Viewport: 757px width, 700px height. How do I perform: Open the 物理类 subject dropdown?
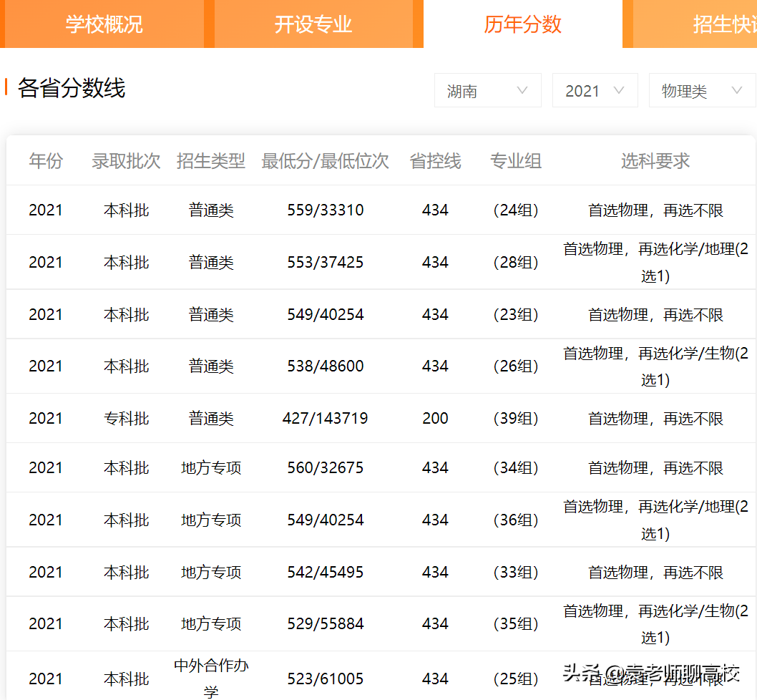coord(702,90)
